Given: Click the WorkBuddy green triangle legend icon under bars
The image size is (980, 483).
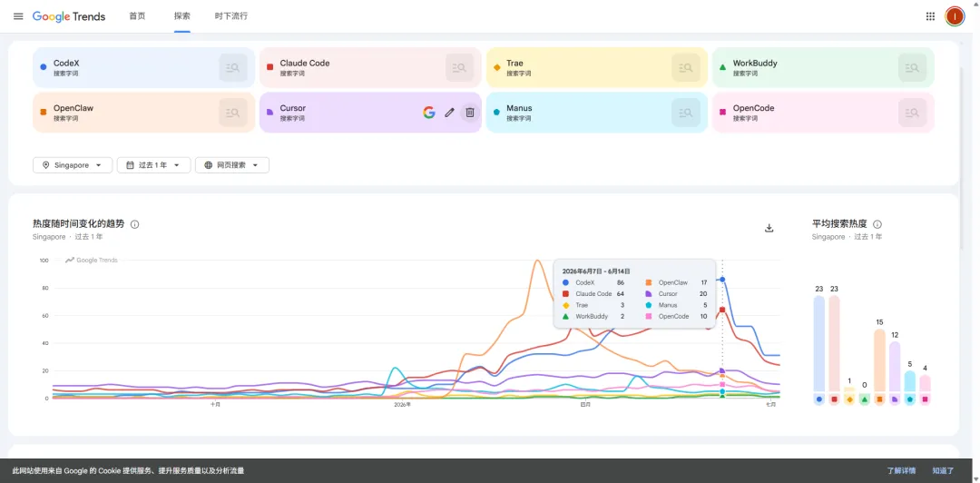Looking at the screenshot, I should click(x=865, y=399).
